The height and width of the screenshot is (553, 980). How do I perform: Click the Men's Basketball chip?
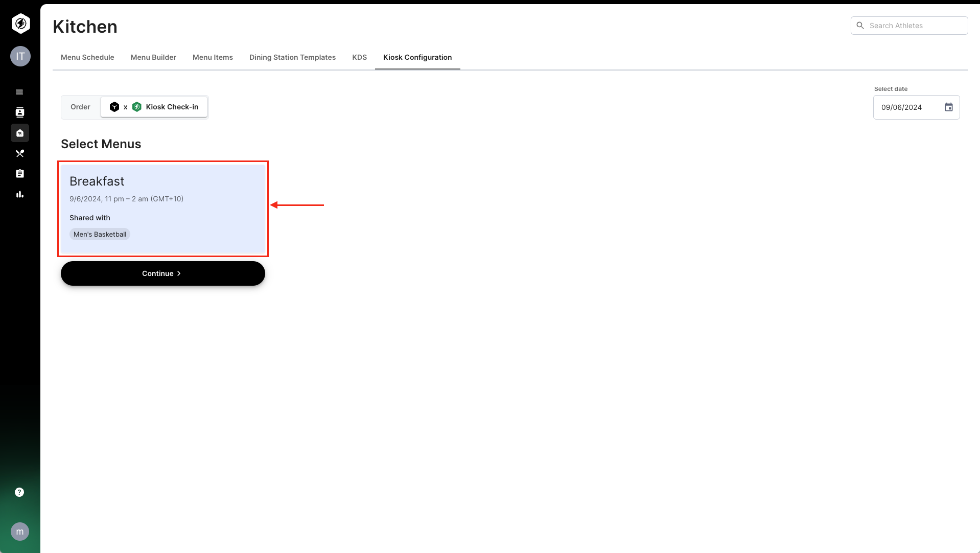click(100, 234)
